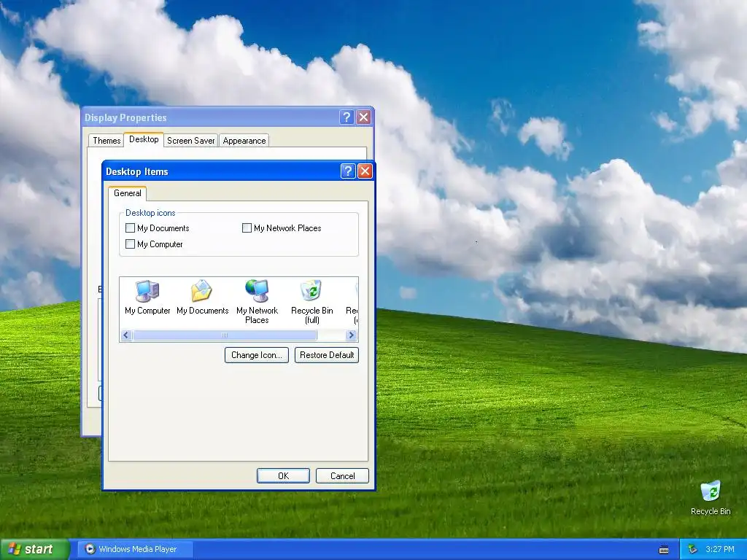
Task: Switch to the Themes tab in Display Properties
Action: (107, 141)
